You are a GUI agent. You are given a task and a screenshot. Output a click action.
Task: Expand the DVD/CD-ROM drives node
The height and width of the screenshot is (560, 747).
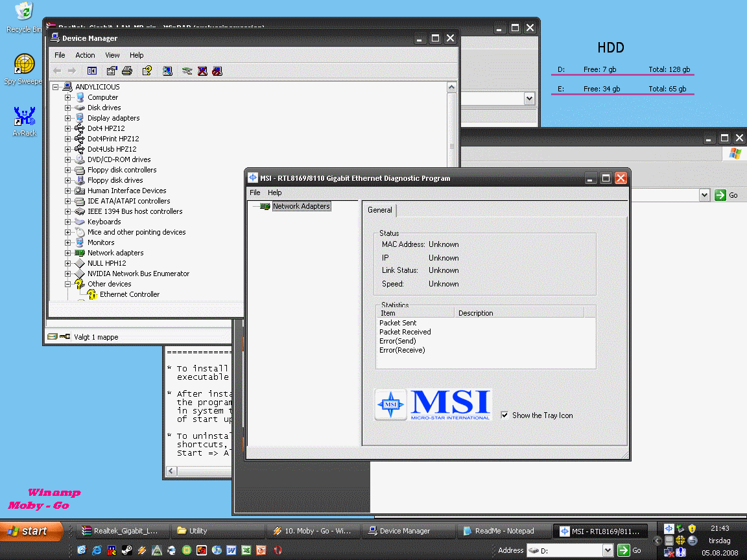(67, 159)
